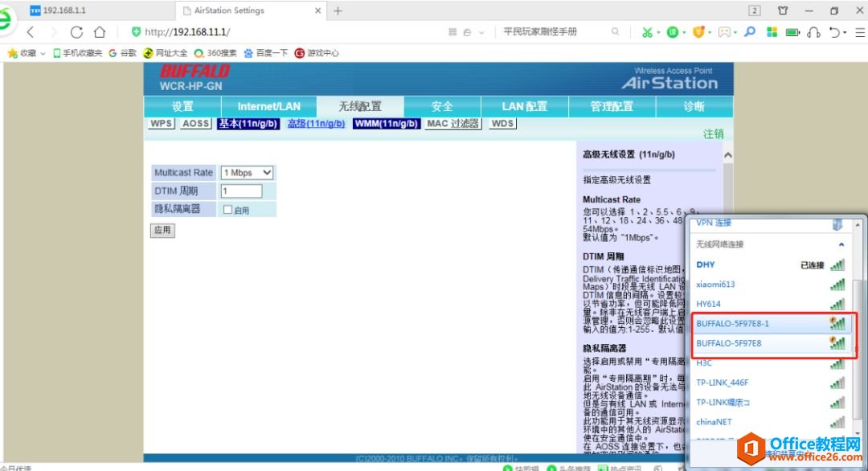Image resolution: width=868 pixels, height=471 pixels.
Task: Open the 诊断 menu tab
Action: coord(694,106)
